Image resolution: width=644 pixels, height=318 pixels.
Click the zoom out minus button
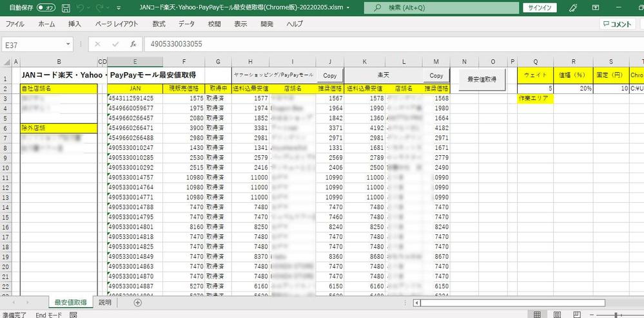pyautogui.click(x=593, y=315)
